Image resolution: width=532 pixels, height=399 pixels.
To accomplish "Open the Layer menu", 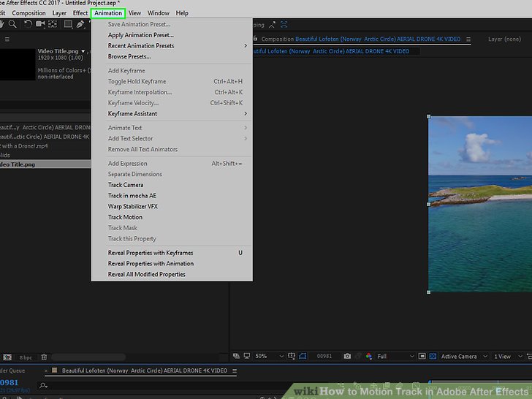I will (x=59, y=13).
